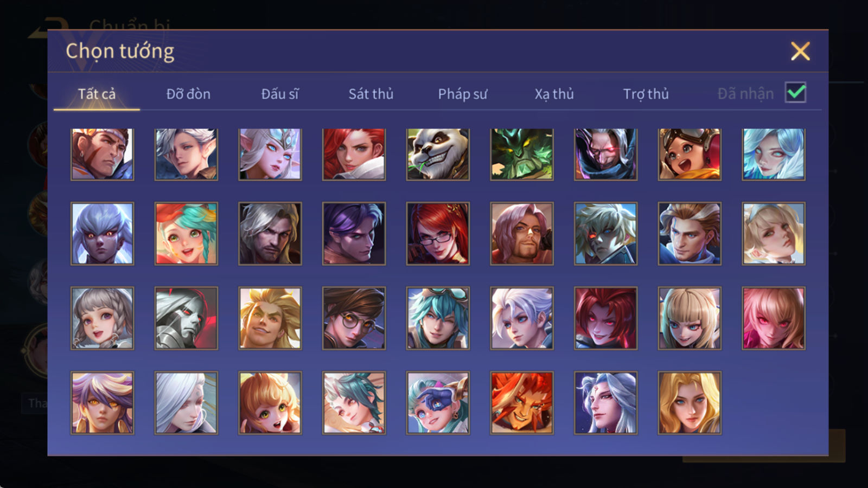Select the Tất cả tab
The width and height of the screenshot is (868, 488).
click(97, 94)
